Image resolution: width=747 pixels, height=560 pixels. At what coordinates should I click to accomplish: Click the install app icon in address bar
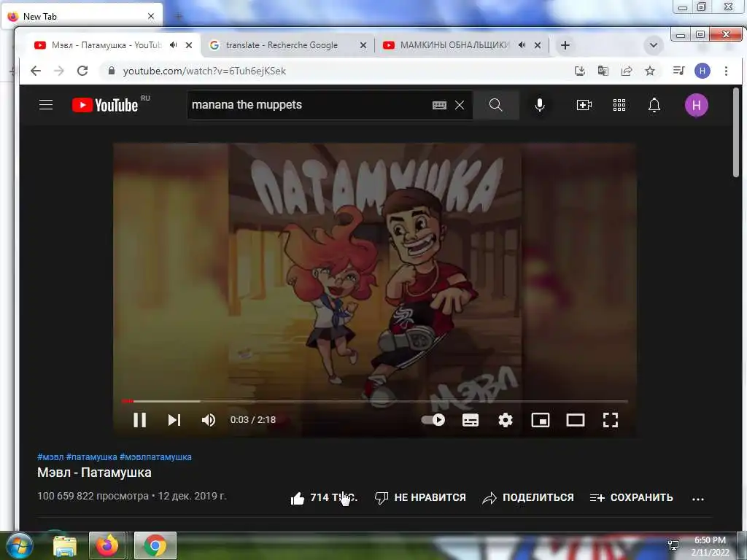(x=580, y=71)
